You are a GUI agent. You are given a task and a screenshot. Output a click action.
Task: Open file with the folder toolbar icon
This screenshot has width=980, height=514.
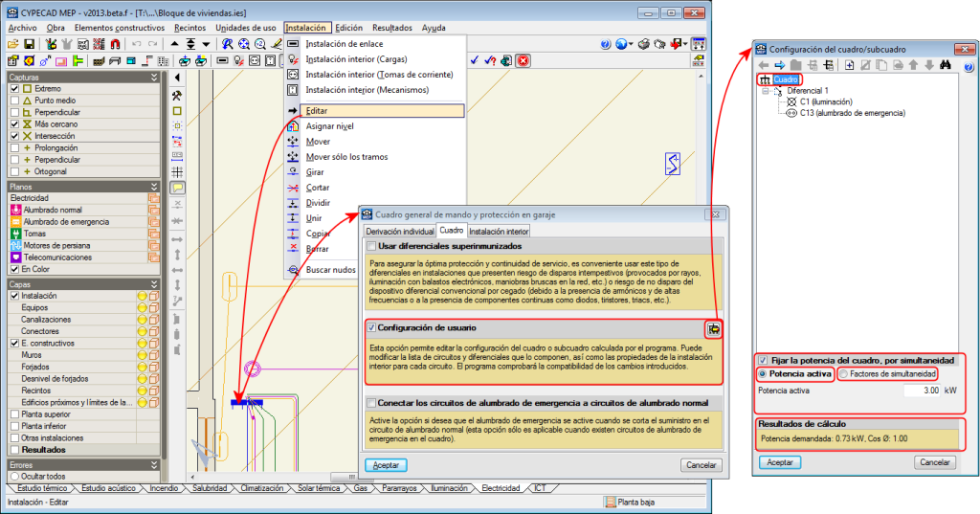(13, 44)
